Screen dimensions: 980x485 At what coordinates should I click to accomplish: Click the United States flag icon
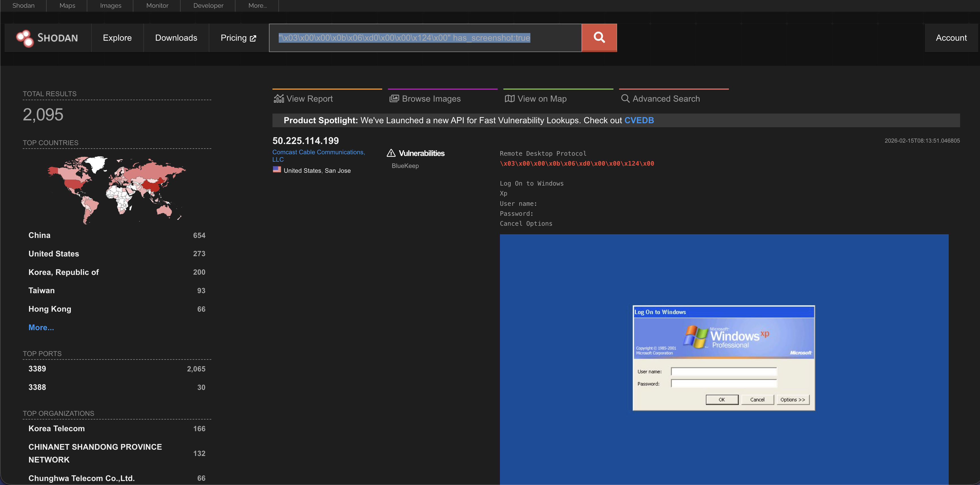(277, 170)
